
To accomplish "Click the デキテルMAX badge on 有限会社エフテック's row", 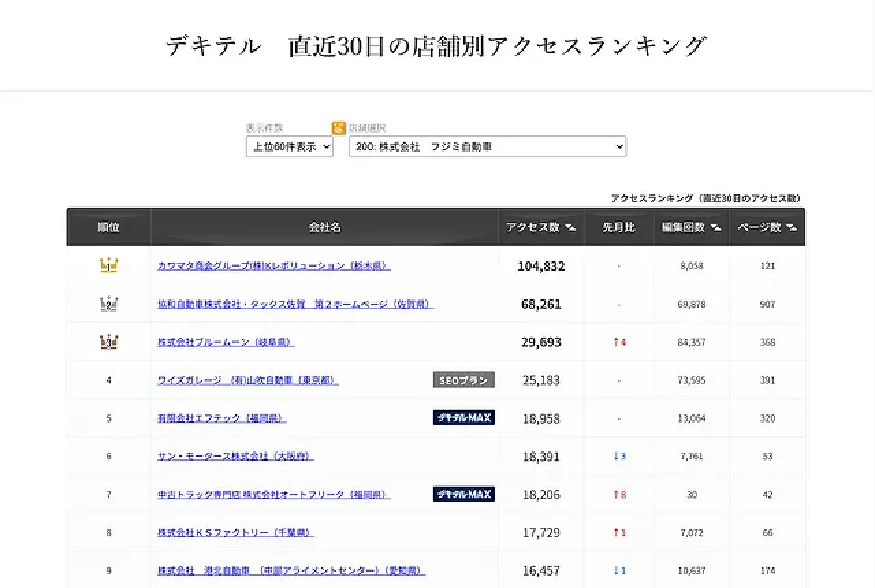I will pos(463,418).
